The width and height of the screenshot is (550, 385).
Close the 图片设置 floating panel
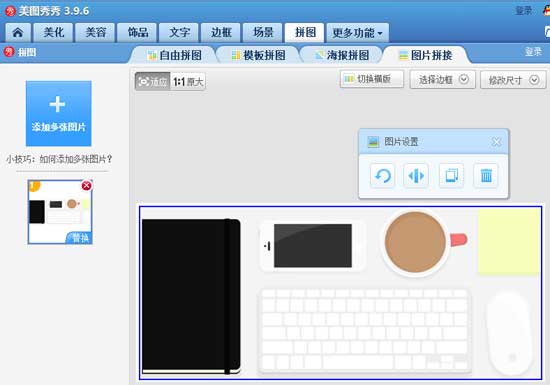point(496,142)
